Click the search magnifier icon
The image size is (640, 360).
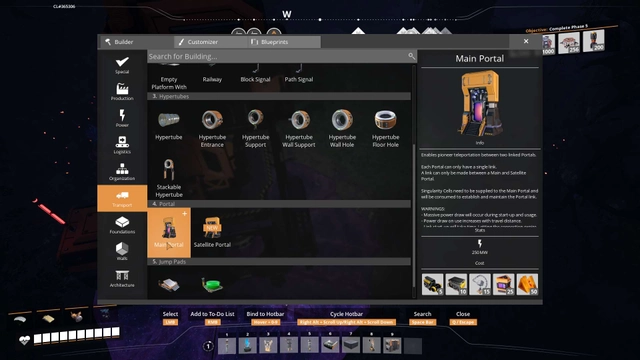tap(411, 56)
